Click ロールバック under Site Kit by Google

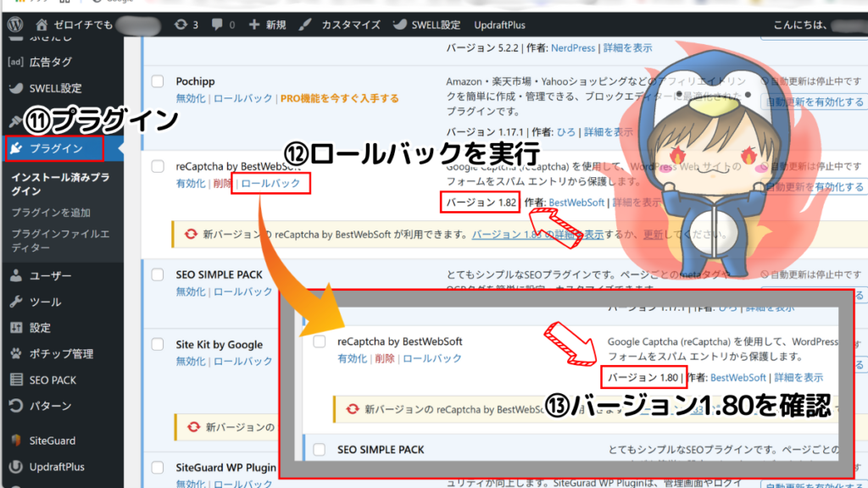[x=243, y=361]
